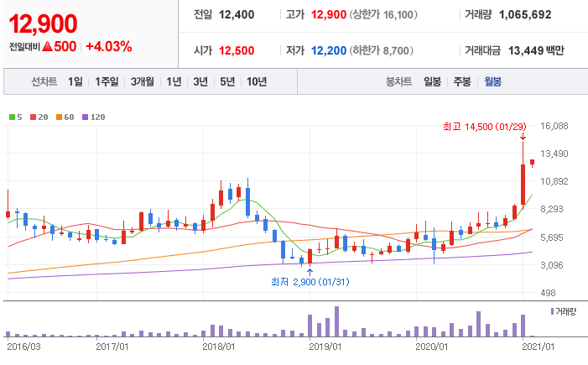Click the purple 거래량 legend marker
Viewport: 588px width, 365px height.
click(553, 311)
